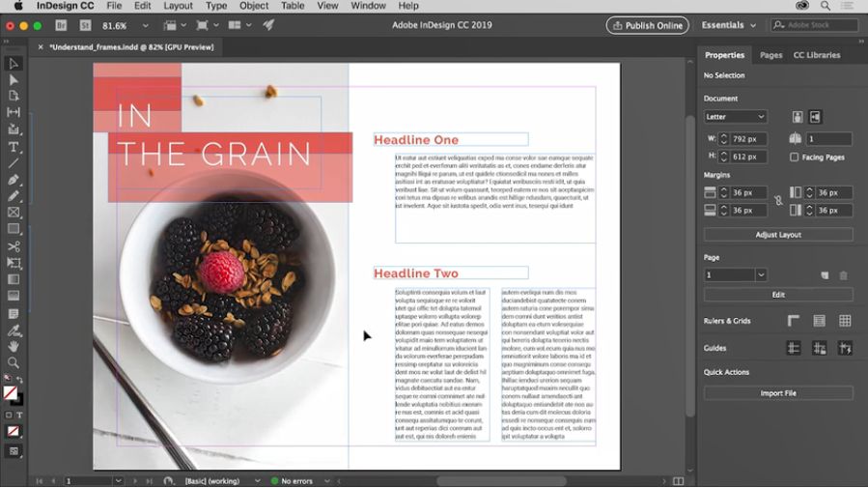Viewport: 868px width, 488px height.
Task: Enable the Facing Pages checkbox
Action: coord(794,157)
